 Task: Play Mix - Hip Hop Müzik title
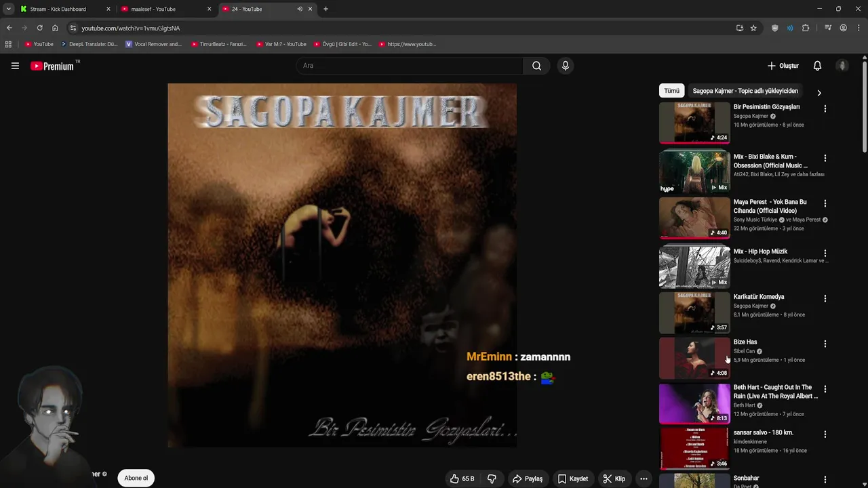point(760,251)
